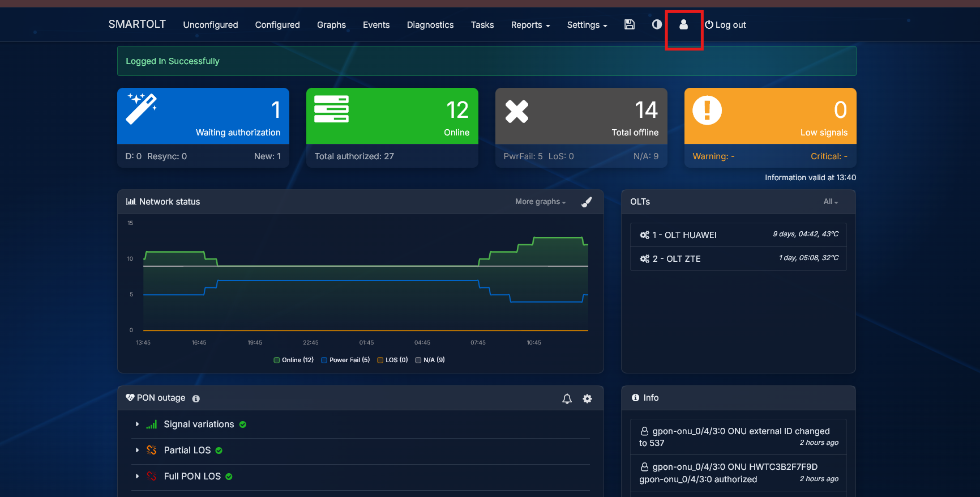980x497 pixels.
Task: Open PON outage settings gear icon
Action: (x=587, y=398)
